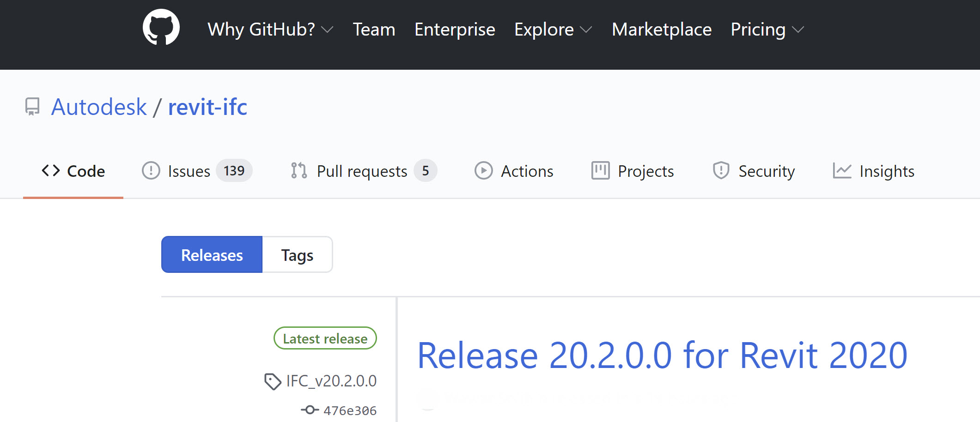
Task: Expand the Why GitHub? dropdown
Action: point(270,30)
